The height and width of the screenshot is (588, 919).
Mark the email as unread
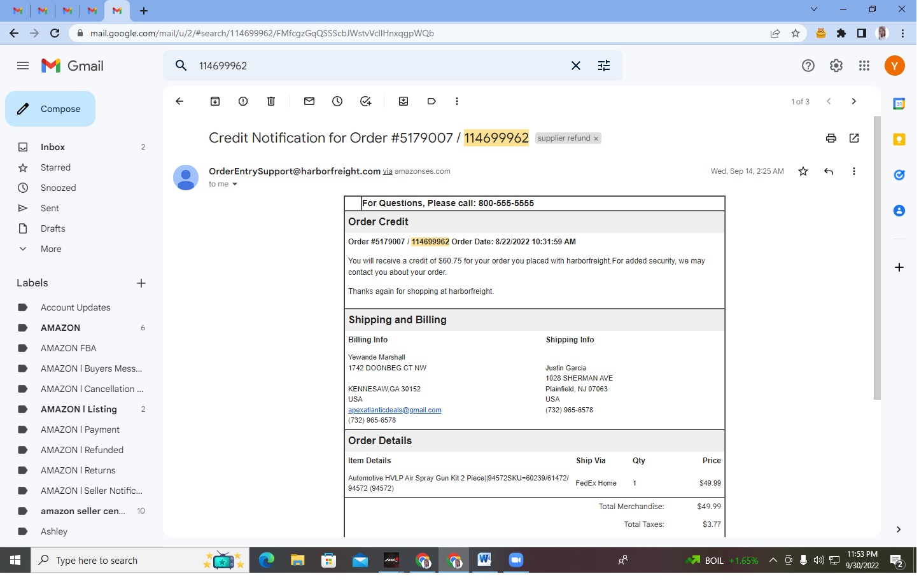pos(309,101)
